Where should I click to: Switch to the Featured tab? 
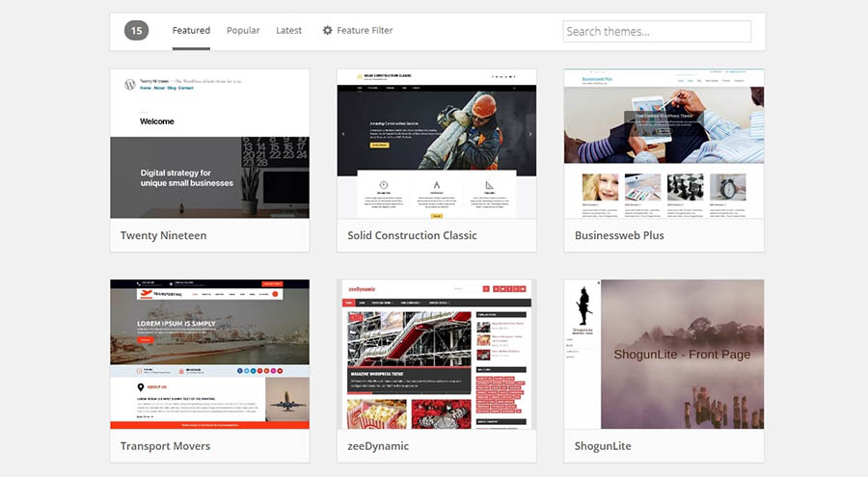coord(191,31)
